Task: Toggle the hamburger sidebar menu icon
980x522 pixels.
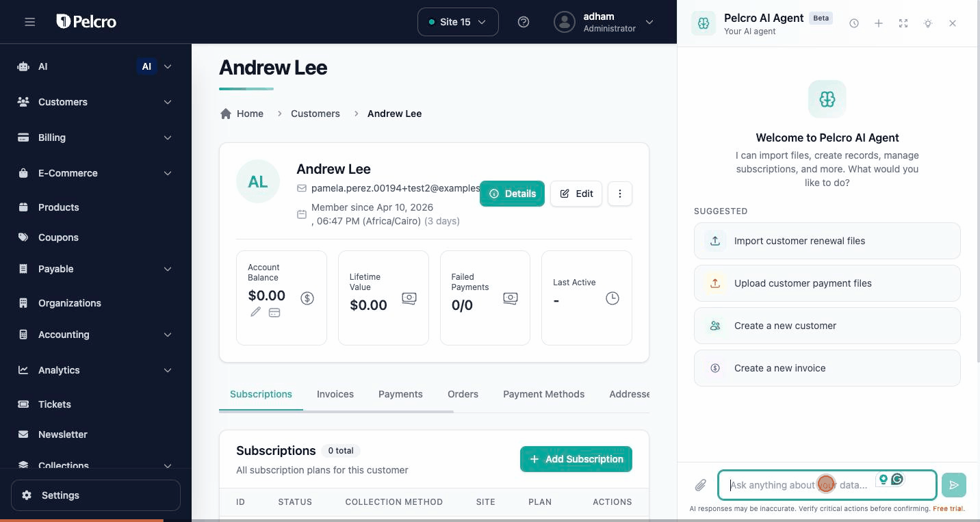Action: pyautogui.click(x=29, y=22)
